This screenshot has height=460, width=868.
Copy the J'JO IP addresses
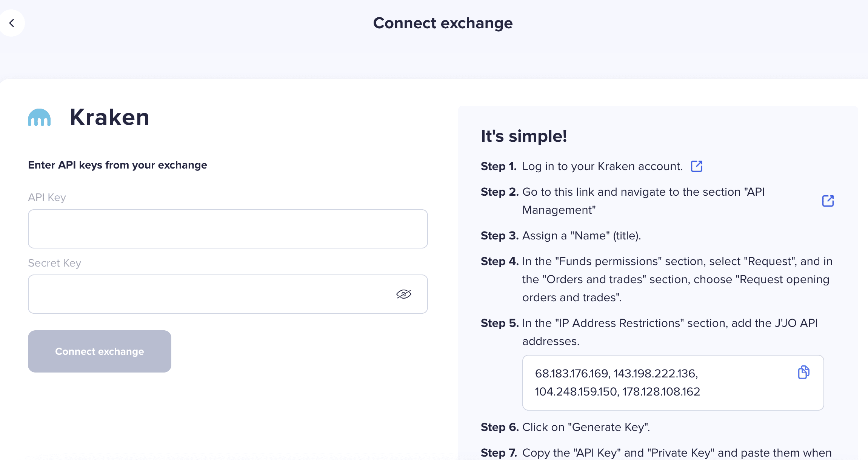[804, 372]
